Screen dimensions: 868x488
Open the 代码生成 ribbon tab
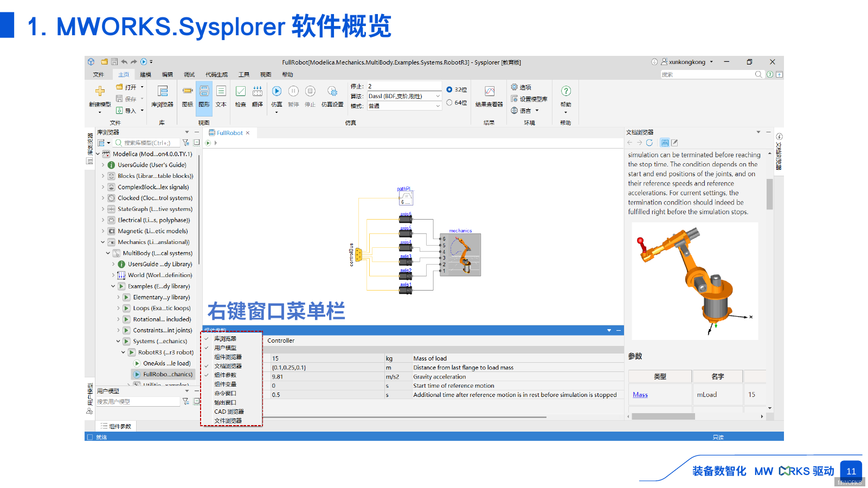216,75
